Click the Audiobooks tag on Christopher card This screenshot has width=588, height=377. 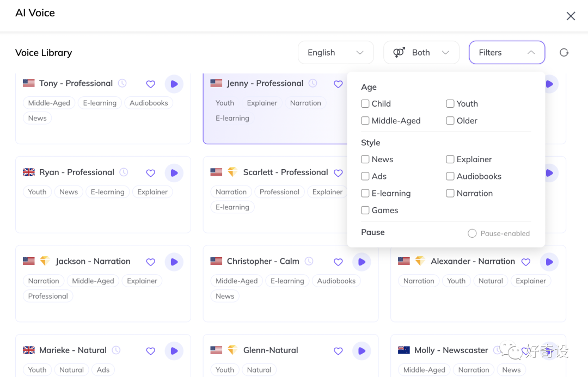(x=336, y=281)
